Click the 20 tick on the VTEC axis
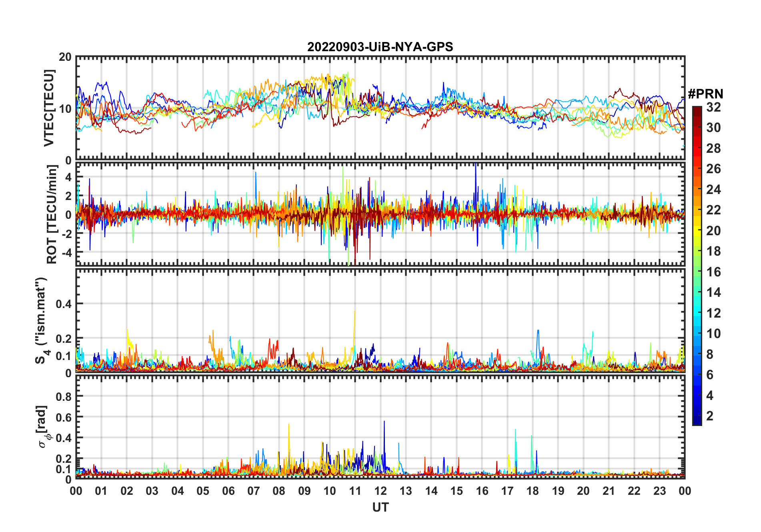The image size is (761, 532). click(65, 57)
